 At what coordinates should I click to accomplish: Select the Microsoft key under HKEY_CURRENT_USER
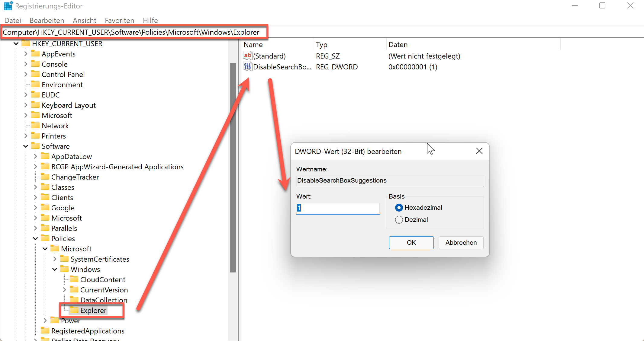pyautogui.click(x=57, y=116)
